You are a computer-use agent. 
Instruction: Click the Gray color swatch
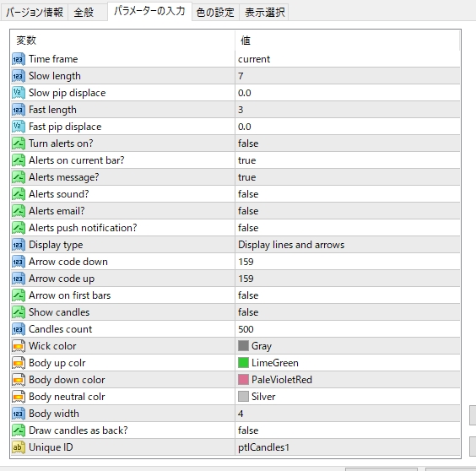[243, 345]
